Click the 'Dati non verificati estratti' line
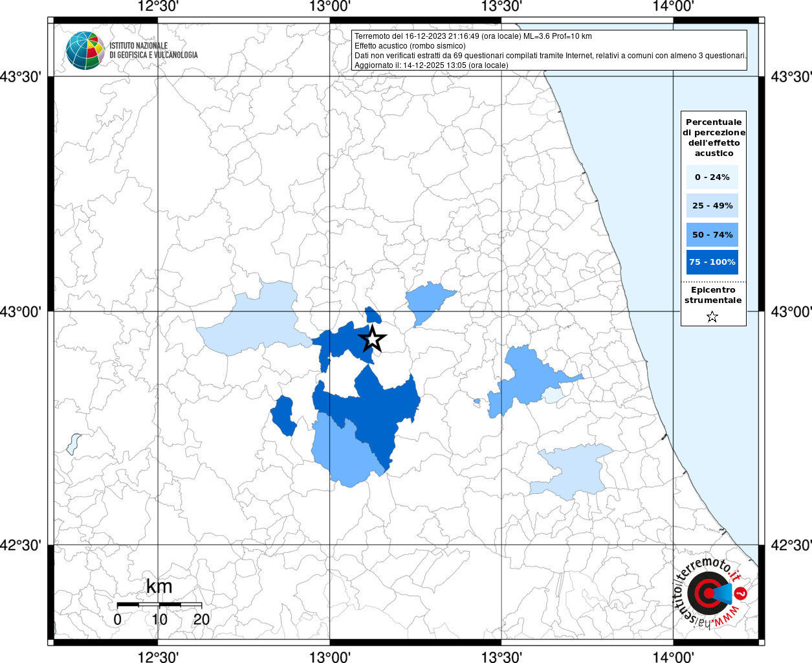The image size is (812, 663). pyautogui.click(x=550, y=56)
